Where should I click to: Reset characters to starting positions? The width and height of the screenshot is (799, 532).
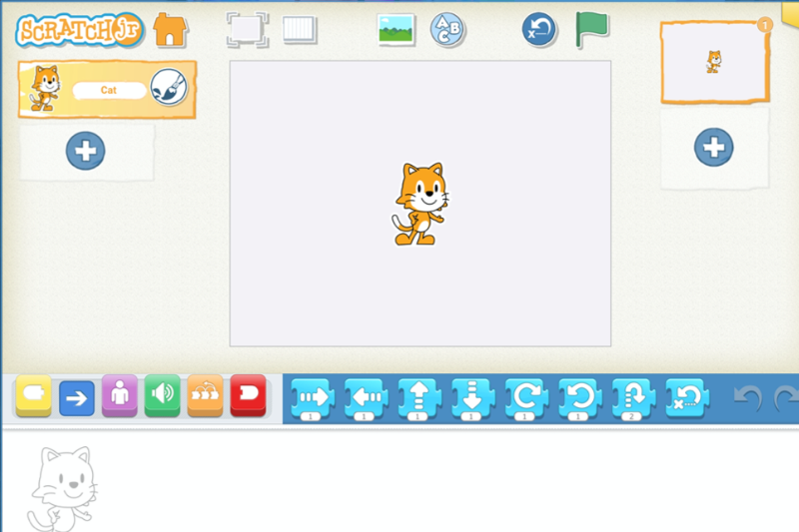(x=539, y=30)
